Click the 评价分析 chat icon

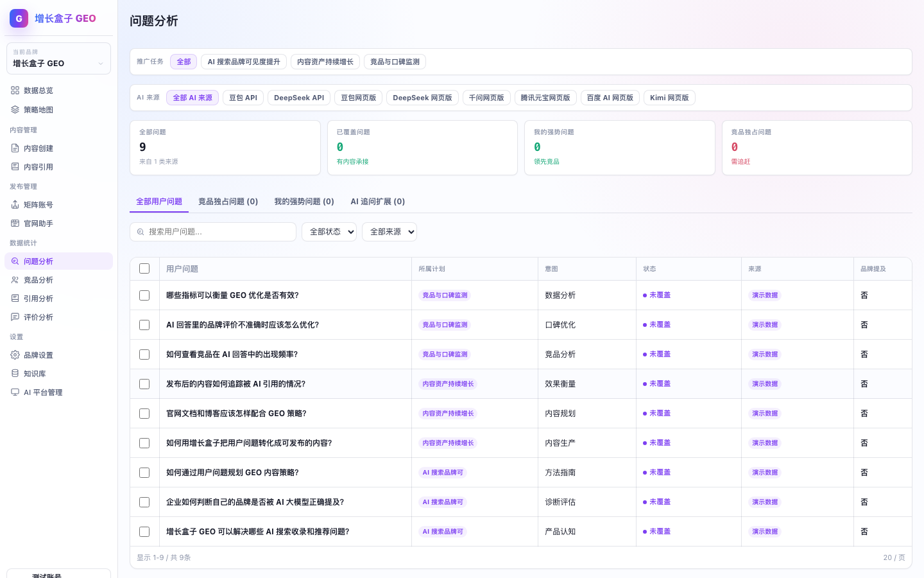(15, 317)
